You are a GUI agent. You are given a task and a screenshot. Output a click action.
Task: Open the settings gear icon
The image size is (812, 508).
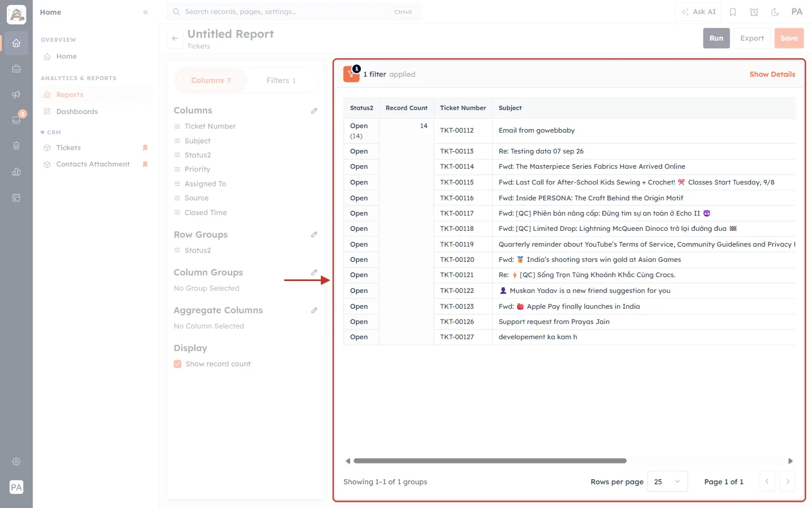point(16,462)
